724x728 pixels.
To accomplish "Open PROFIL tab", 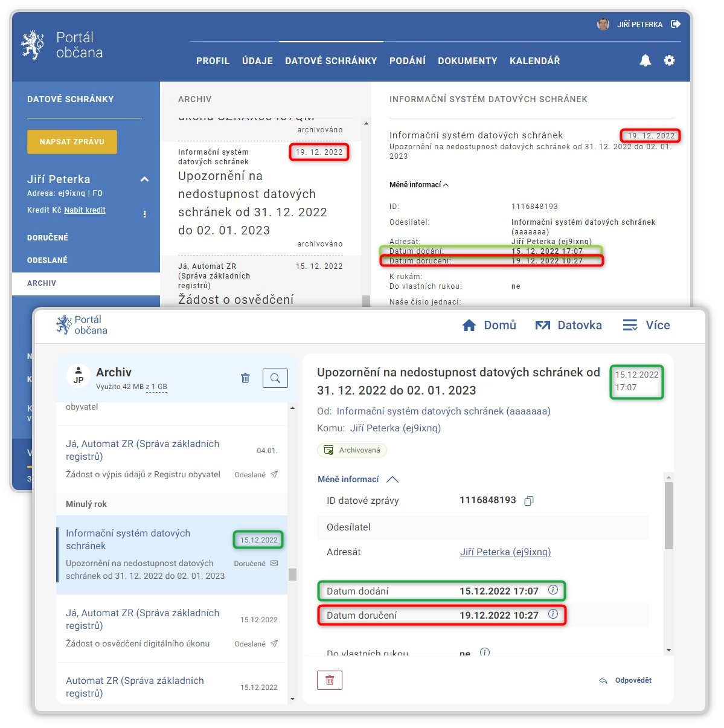I will click(x=213, y=61).
